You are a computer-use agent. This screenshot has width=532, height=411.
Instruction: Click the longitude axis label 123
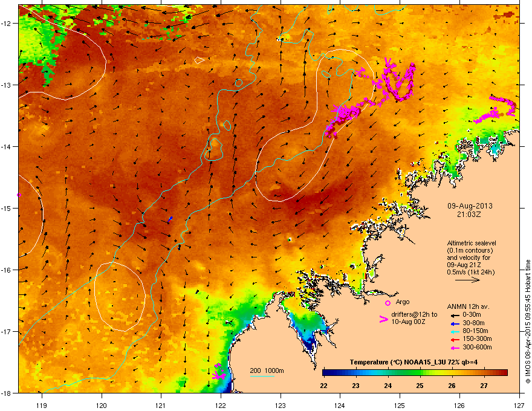point(281,405)
